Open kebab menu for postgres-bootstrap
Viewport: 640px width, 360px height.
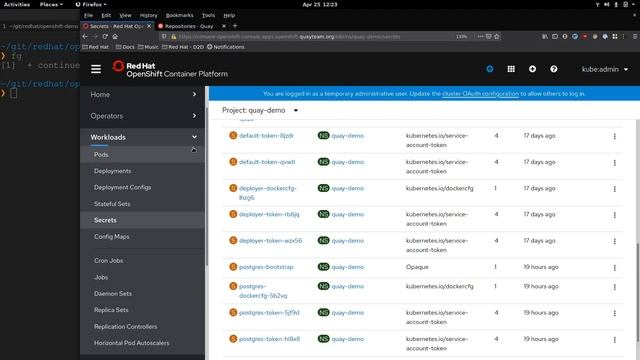tap(614, 267)
